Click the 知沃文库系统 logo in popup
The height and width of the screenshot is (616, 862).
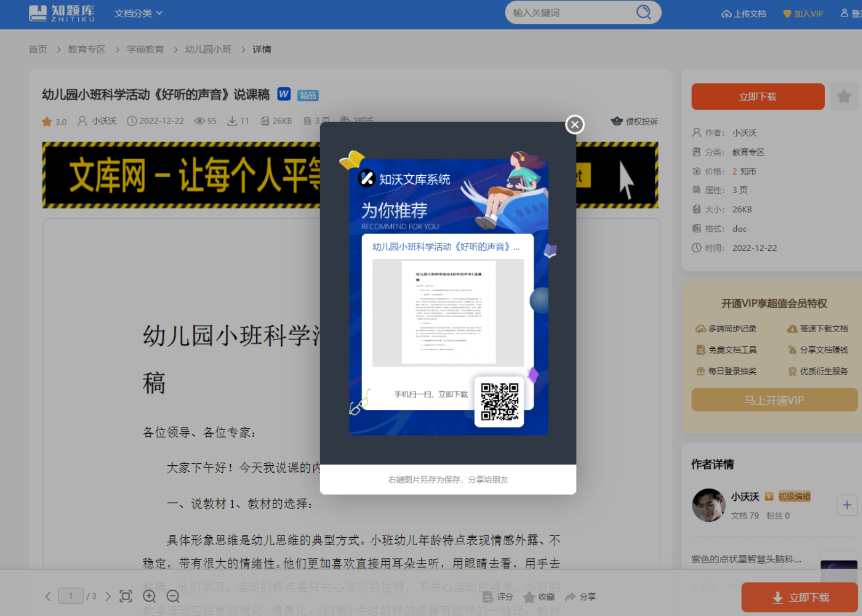click(404, 179)
